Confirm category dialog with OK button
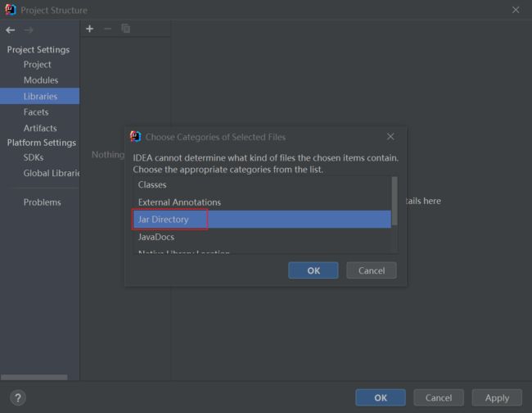 313,270
